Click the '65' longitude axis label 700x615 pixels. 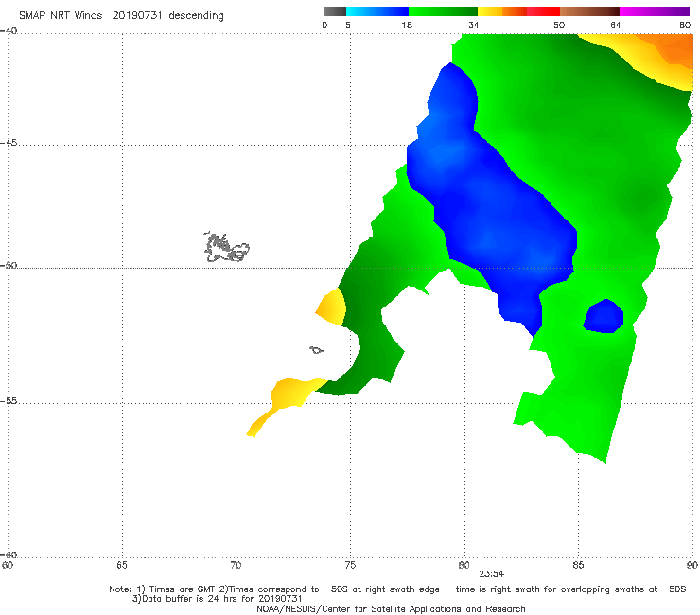(x=122, y=565)
